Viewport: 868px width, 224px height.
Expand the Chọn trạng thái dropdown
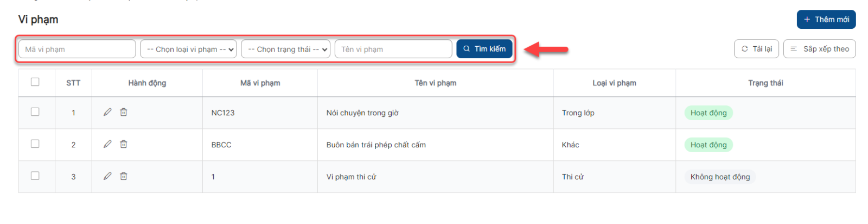pos(286,49)
